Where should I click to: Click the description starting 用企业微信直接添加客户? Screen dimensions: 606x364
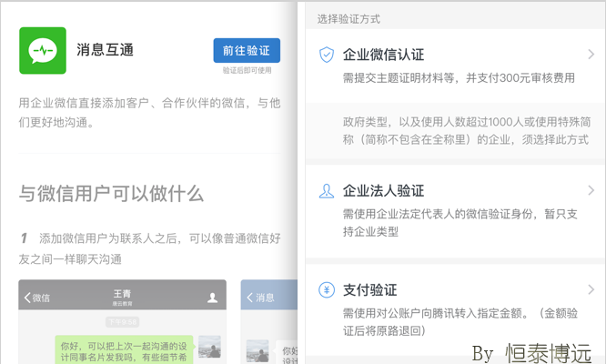click(149, 113)
